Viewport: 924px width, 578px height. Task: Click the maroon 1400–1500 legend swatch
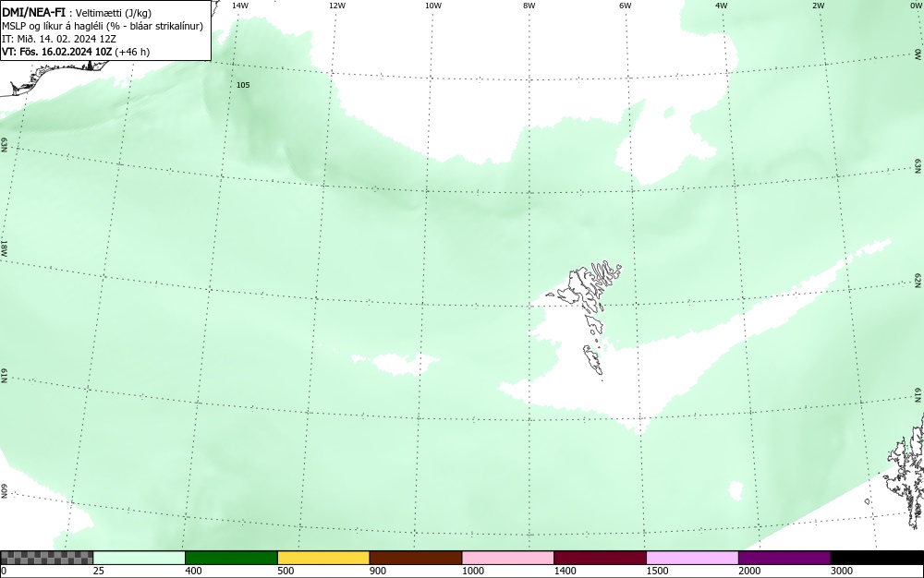[600, 558]
